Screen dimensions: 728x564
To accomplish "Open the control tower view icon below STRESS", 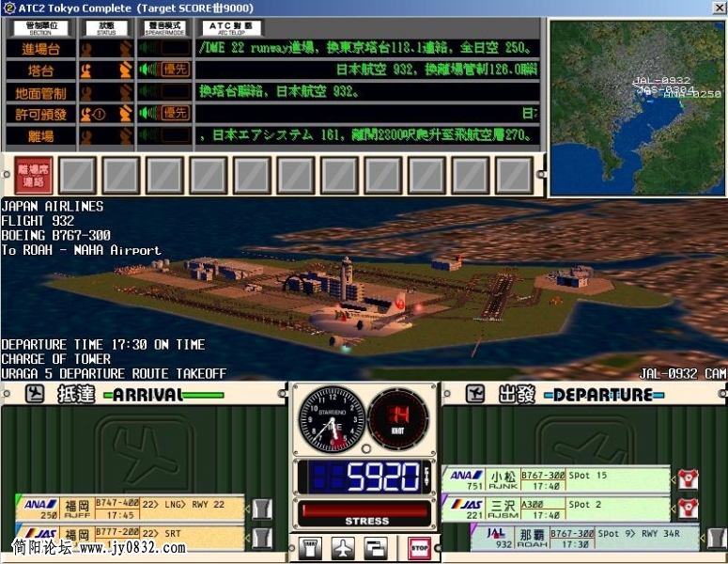I will pos(310,549).
